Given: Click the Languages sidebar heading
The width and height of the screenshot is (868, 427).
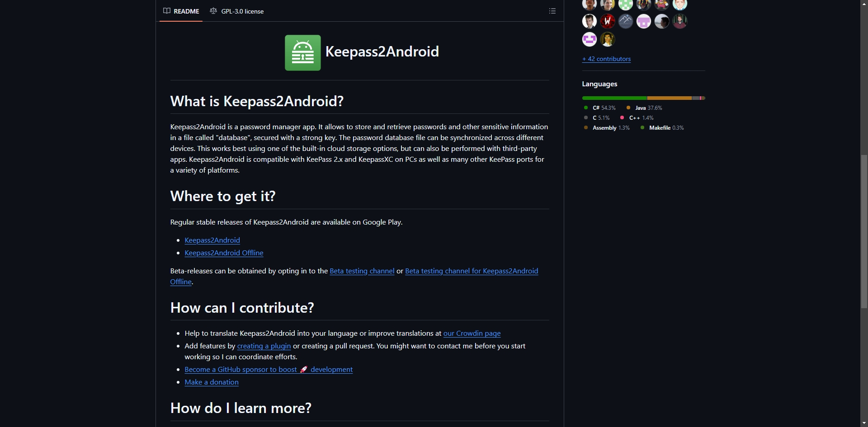Looking at the screenshot, I should [x=599, y=84].
